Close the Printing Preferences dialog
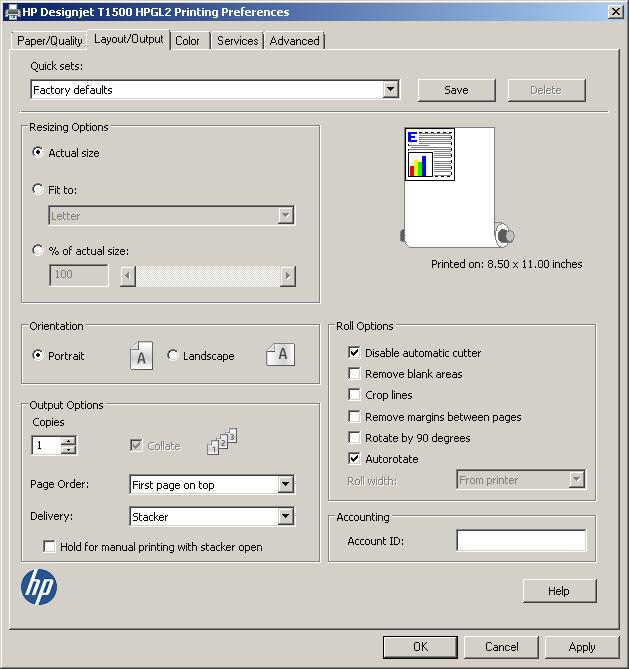The height and width of the screenshot is (669, 629). [616, 12]
